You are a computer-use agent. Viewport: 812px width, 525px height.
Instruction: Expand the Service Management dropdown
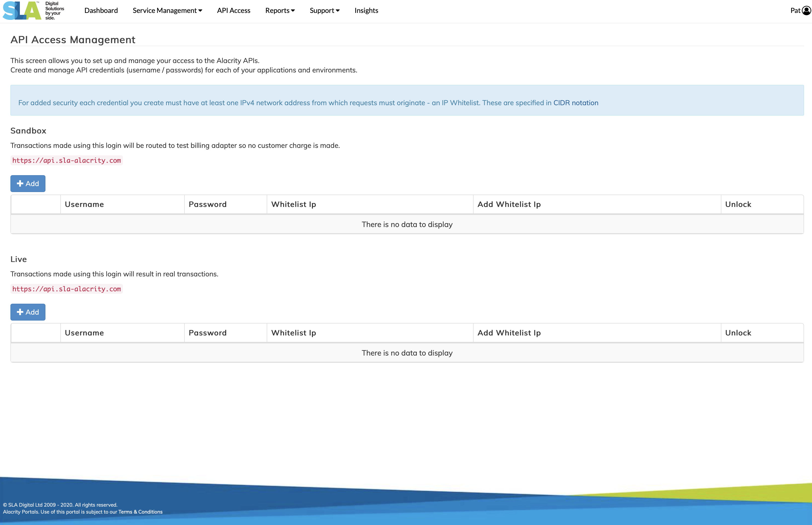(x=167, y=11)
